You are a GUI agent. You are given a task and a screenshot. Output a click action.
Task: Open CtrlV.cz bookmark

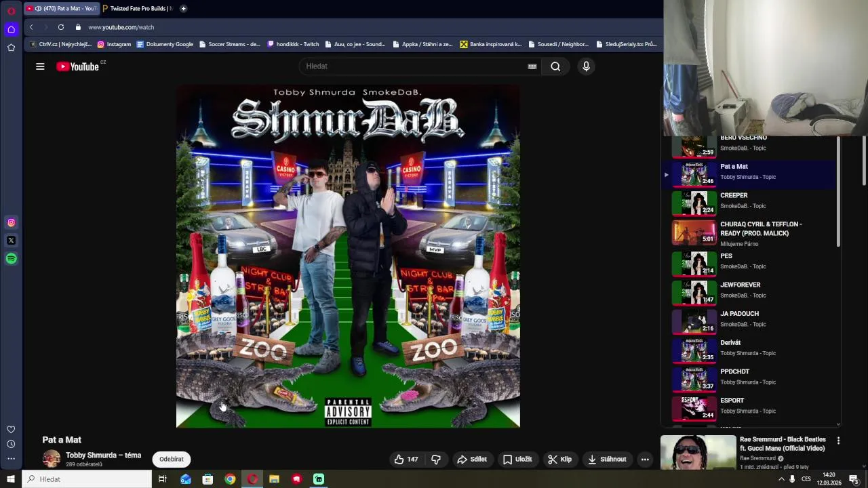pyautogui.click(x=60, y=45)
